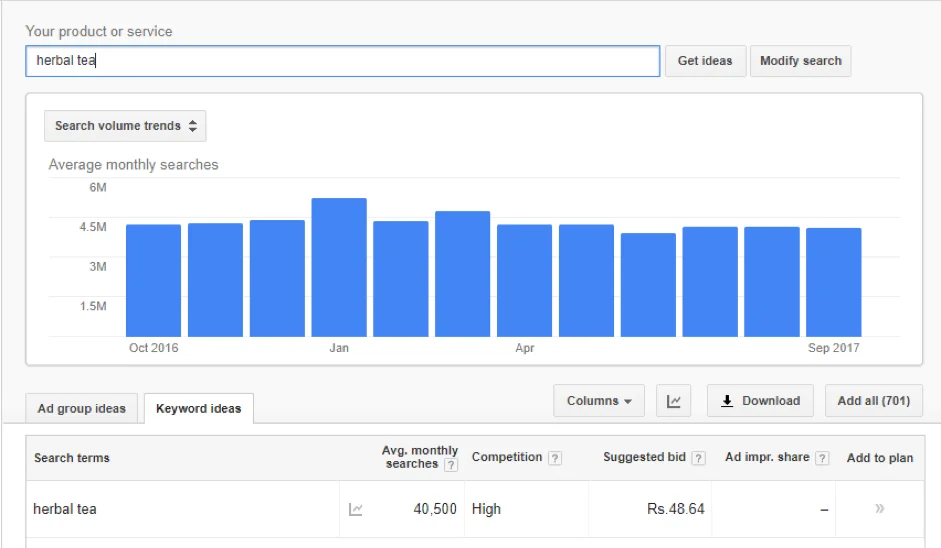Open the Ad impr. share help icon

click(x=822, y=458)
